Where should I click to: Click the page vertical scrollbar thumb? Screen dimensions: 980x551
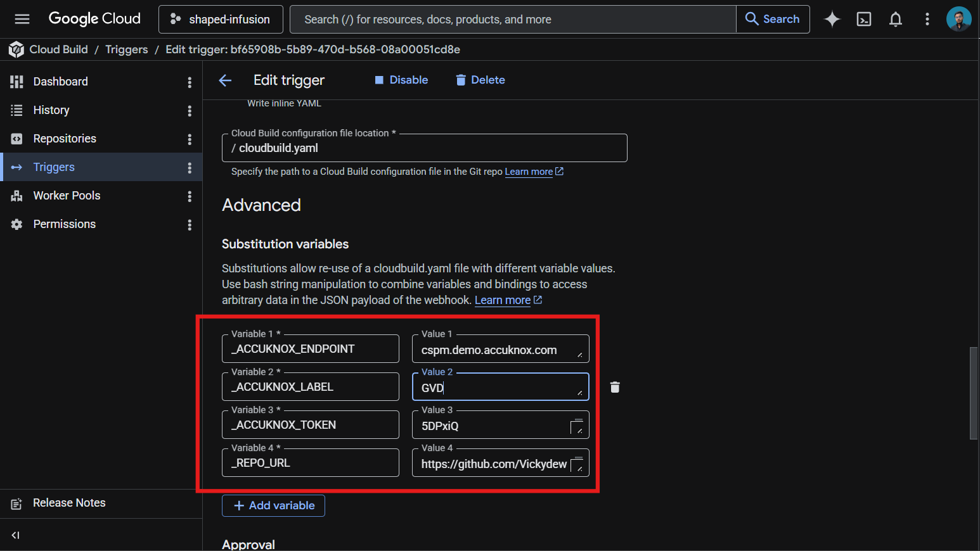(974, 393)
